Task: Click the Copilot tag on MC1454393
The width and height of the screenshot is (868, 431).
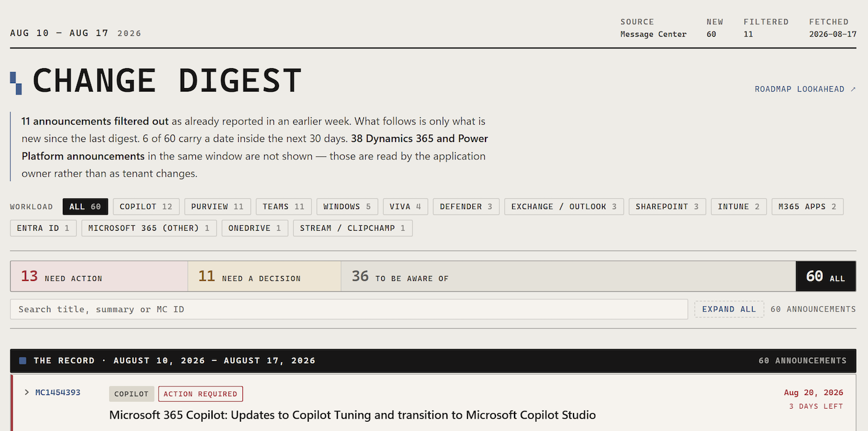Action: pyautogui.click(x=131, y=394)
